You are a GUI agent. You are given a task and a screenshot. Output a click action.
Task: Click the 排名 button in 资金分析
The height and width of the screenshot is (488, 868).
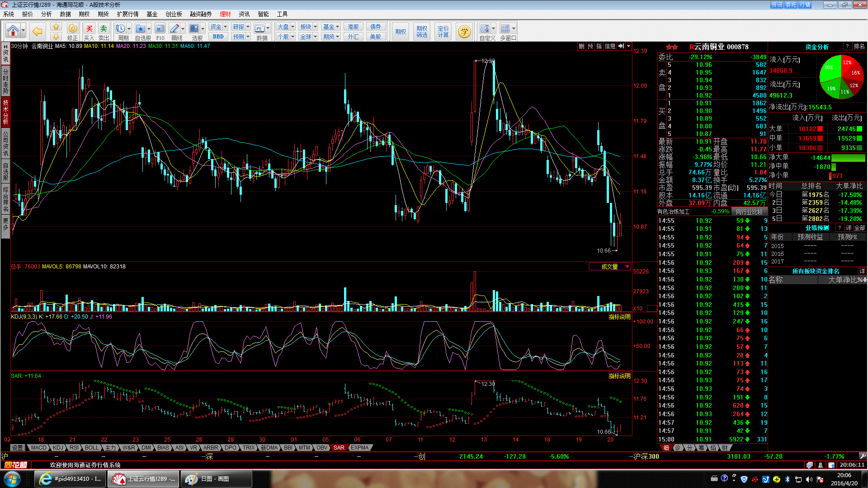[859, 47]
